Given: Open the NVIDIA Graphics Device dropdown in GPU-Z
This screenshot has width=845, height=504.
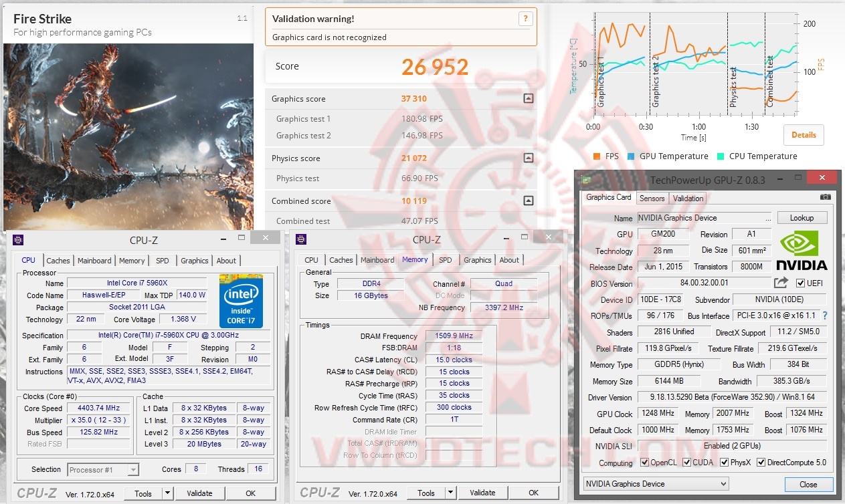Looking at the screenshot, I should tap(655, 484).
